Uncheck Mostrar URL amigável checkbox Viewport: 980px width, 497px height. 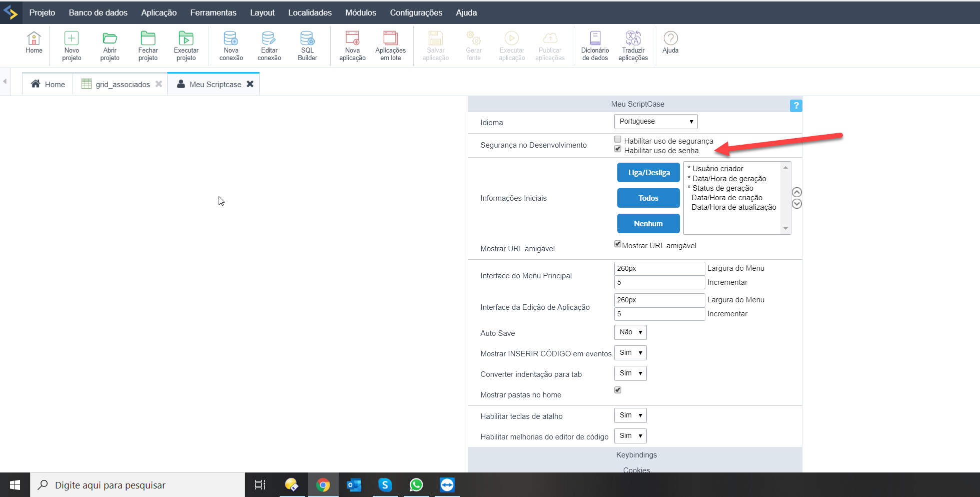(618, 244)
